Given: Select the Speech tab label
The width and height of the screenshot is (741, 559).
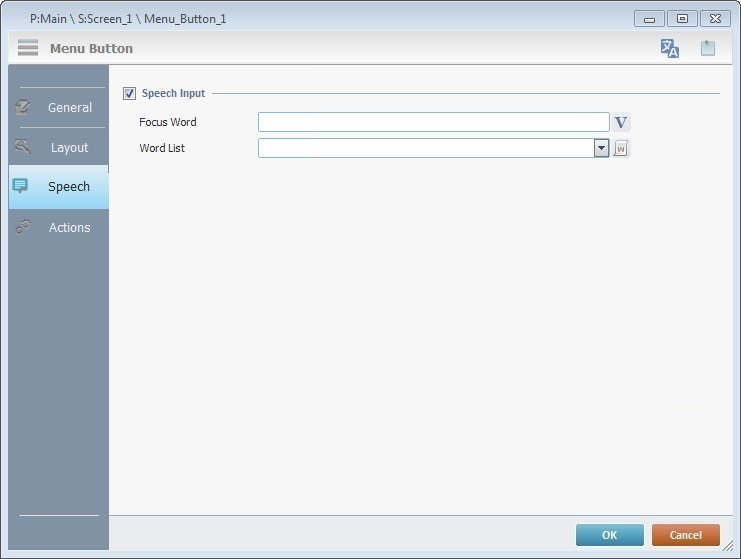Looking at the screenshot, I should pyautogui.click(x=69, y=187).
